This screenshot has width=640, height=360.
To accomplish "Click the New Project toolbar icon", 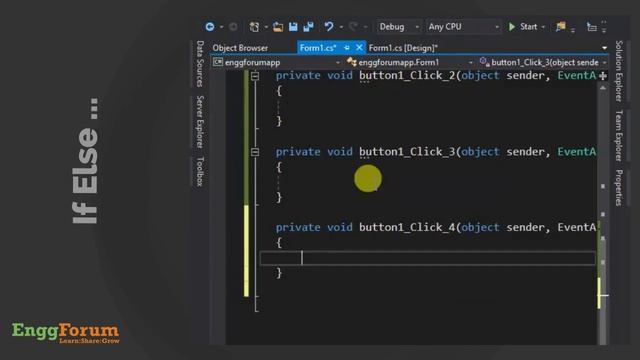I will (x=254, y=27).
